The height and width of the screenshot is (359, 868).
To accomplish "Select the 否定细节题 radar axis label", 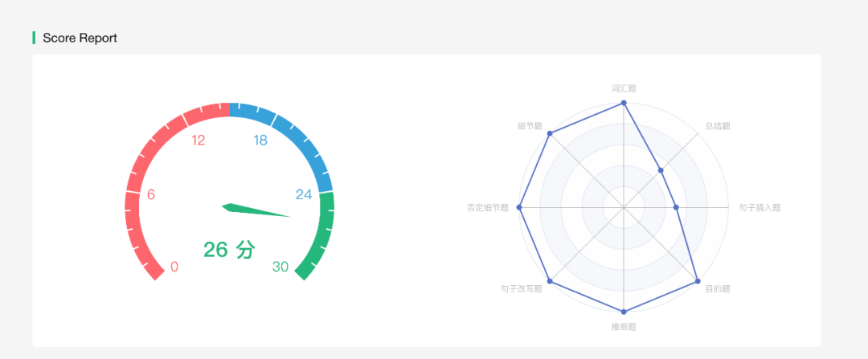I will [488, 207].
